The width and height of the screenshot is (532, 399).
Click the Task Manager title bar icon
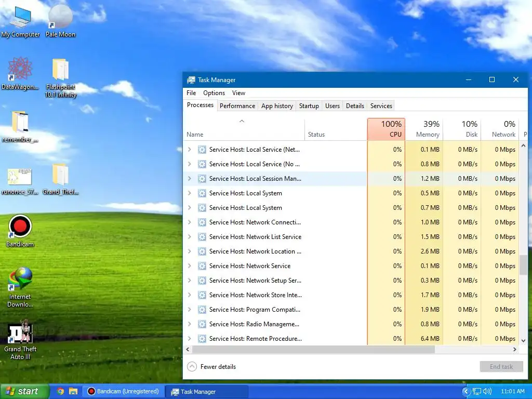pos(191,79)
